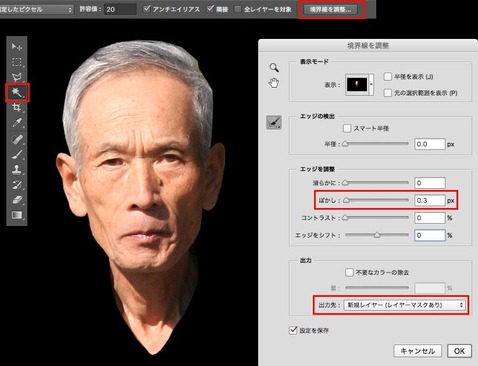Enable 不要なカラーの除去 checkbox
Screen dimensions: 478x366
pyautogui.click(x=349, y=273)
